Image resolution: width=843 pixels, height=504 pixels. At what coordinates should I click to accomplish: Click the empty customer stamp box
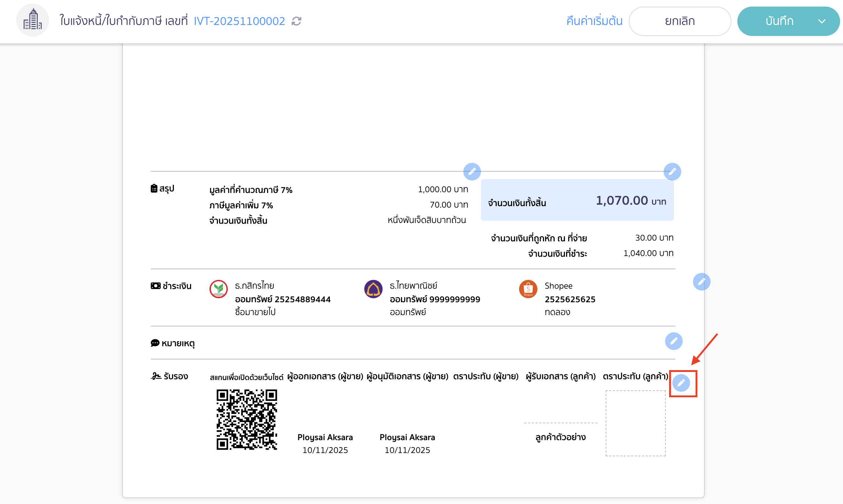635,423
